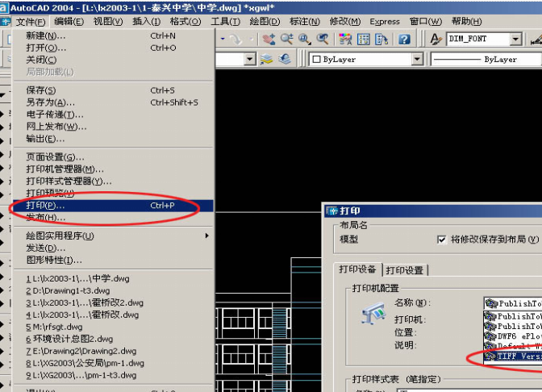Open recent file 6 环境设计总图2.dwg

112,339
